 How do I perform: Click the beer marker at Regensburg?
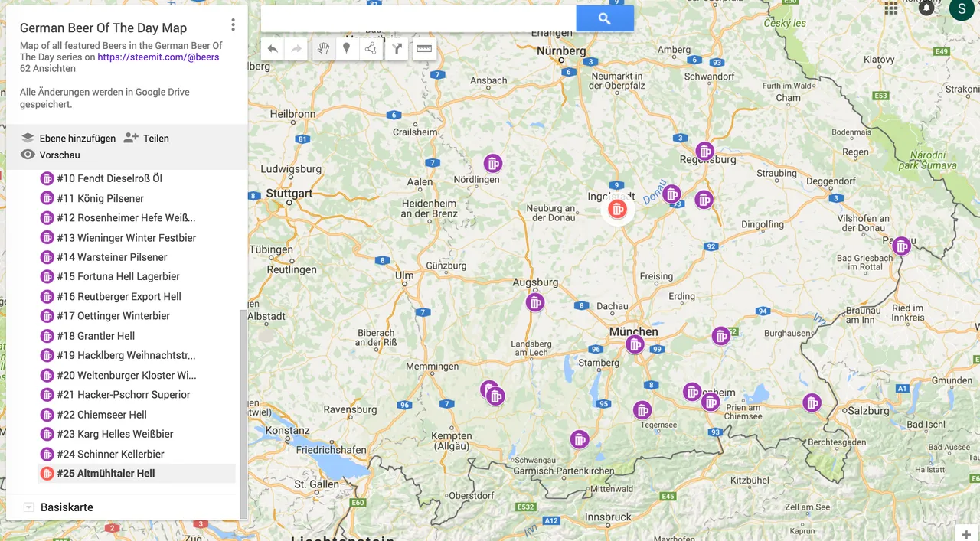click(705, 151)
